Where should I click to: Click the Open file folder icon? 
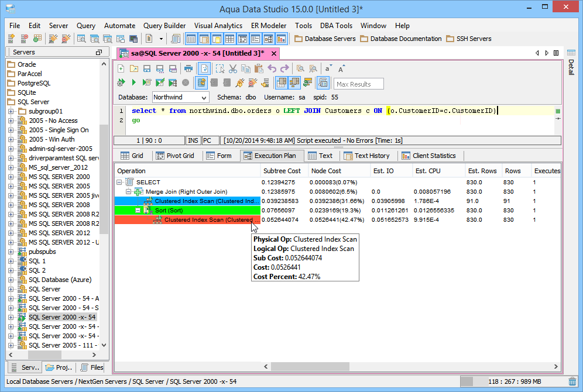click(x=134, y=68)
